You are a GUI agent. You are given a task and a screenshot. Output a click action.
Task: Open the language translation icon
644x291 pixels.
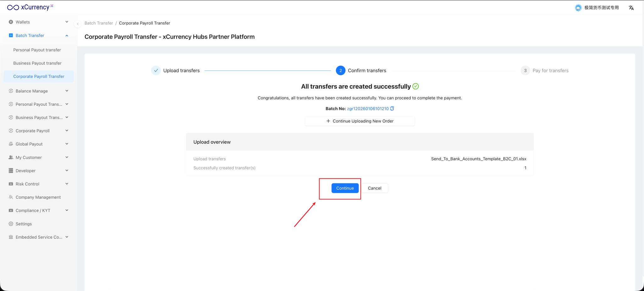(x=631, y=8)
